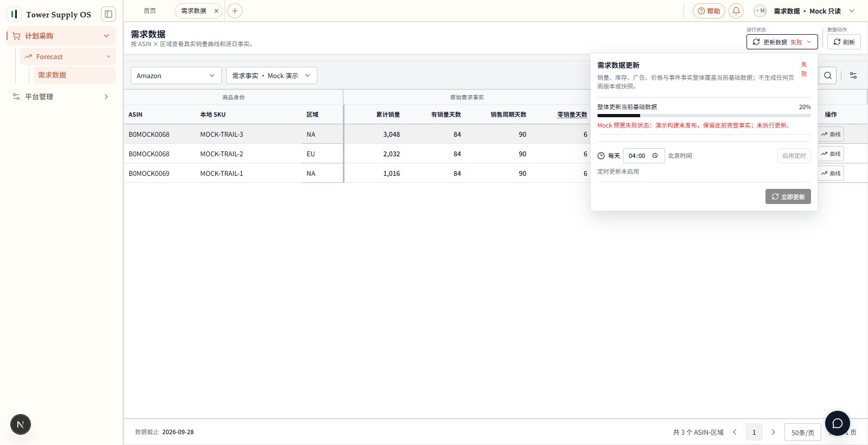Open the 50条/页 page size dropdown
The image size is (868, 445).
click(803, 432)
